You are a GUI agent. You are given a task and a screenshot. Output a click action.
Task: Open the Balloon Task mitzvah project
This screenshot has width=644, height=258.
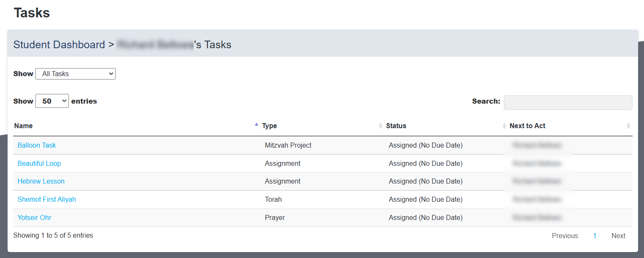pyautogui.click(x=36, y=145)
